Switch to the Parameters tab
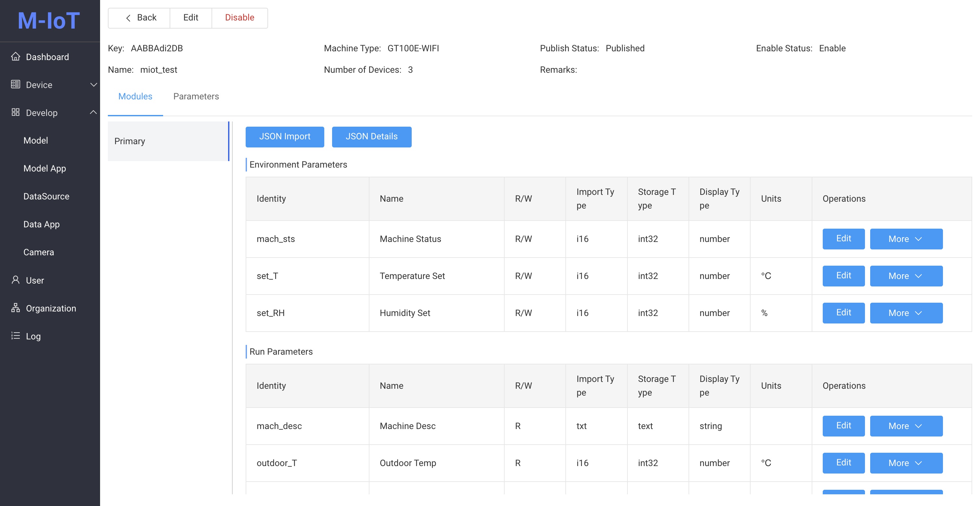Image resolution: width=980 pixels, height=506 pixels. click(x=196, y=96)
